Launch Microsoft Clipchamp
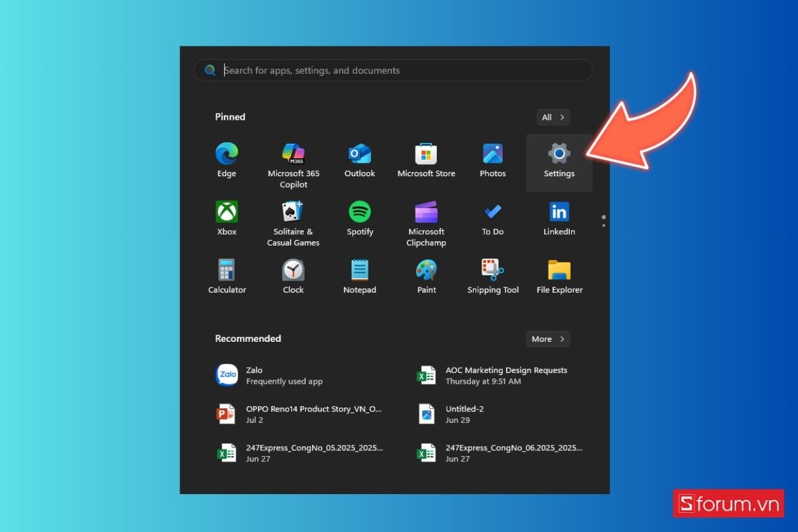 click(426, 223)
